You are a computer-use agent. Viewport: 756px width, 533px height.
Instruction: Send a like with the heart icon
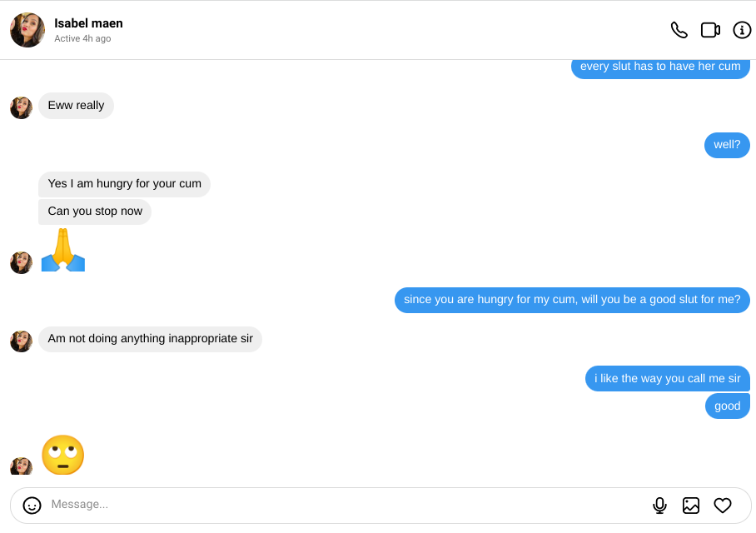723,505
